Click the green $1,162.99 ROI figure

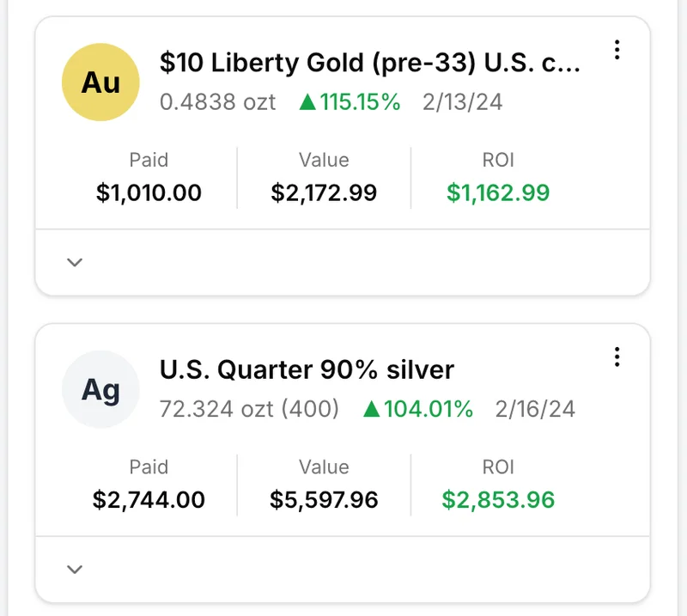(498, 192)
